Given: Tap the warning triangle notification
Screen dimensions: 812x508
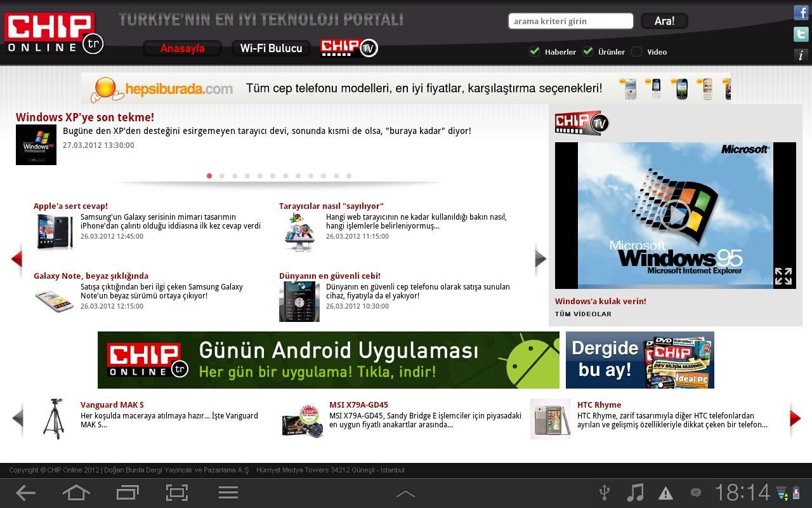Looking at the screenshot, I should pyautogui.click(x=665, y=493).
